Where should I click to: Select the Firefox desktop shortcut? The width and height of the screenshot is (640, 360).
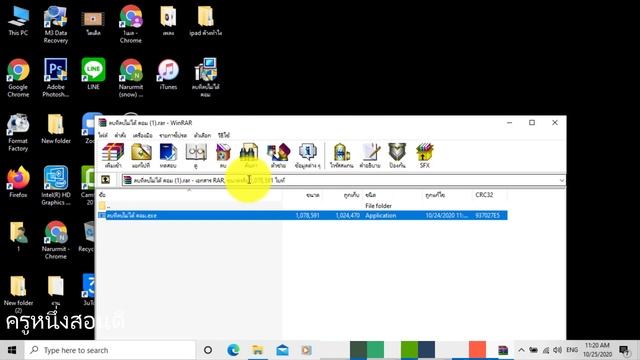(18, 182)
